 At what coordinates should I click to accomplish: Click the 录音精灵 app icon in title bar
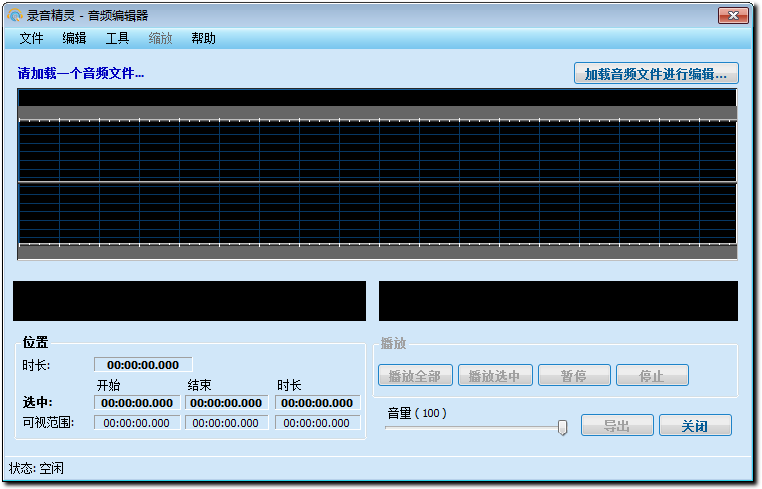click(x=15, y=16)
